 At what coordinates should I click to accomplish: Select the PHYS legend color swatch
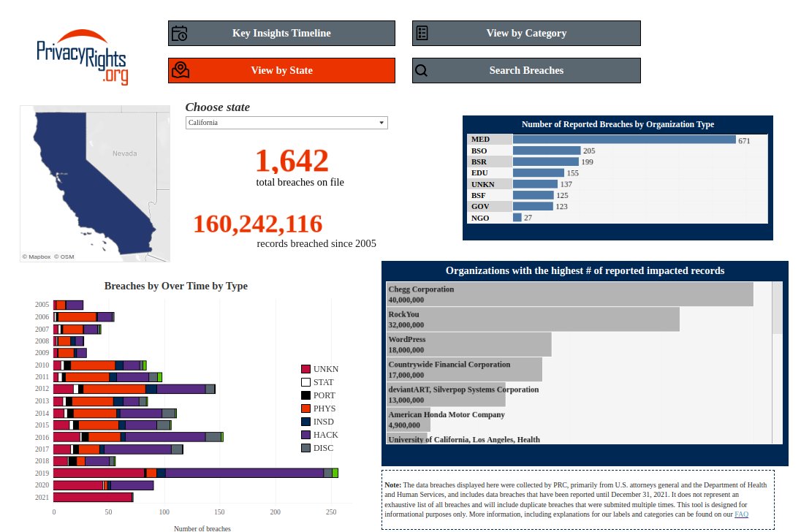click(x=306, y=408)
